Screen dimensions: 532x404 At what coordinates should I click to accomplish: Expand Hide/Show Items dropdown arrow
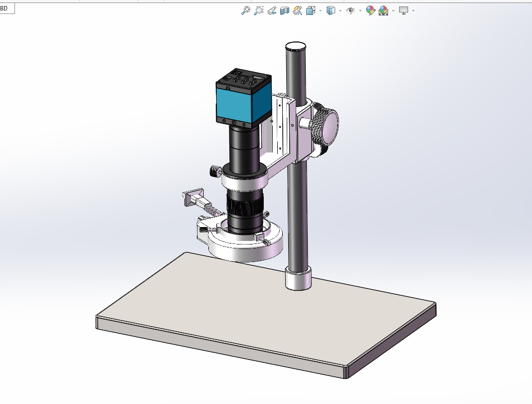(x=360, y=11)
